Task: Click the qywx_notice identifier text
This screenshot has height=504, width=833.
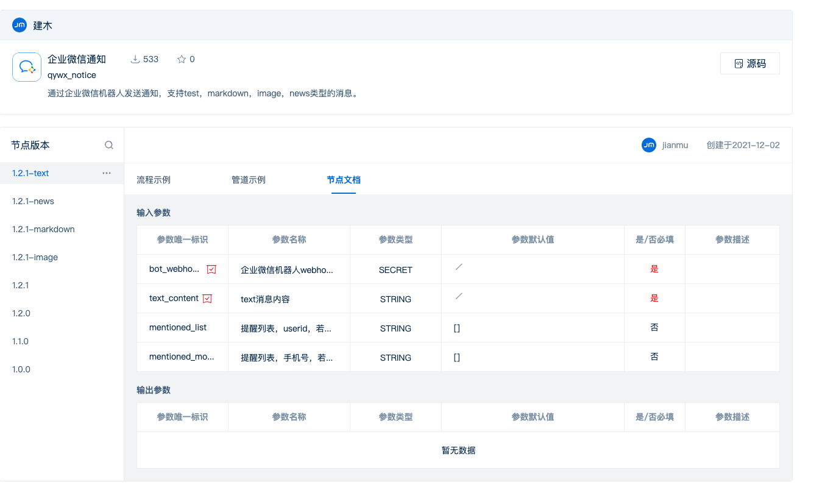Action: (x=72, y=75)
